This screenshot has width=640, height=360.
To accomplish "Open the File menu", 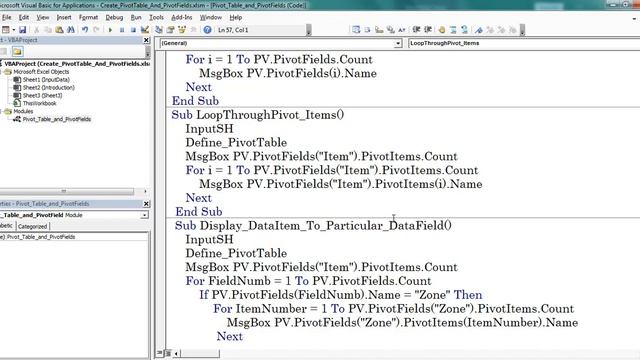I will [x=7, y=18].
